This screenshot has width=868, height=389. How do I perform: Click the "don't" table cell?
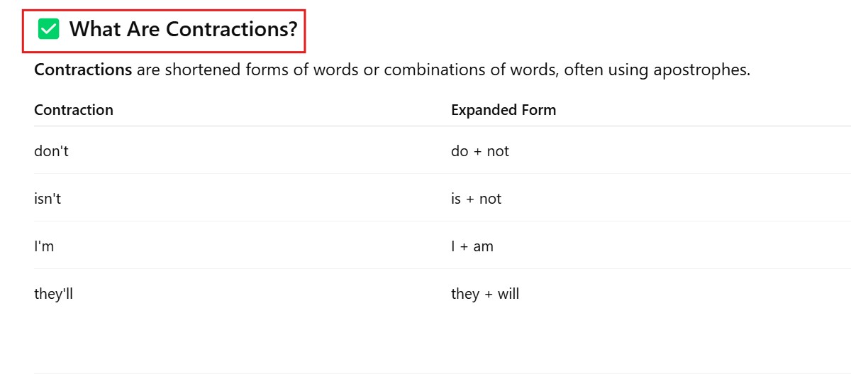click(x=51, y=151)
